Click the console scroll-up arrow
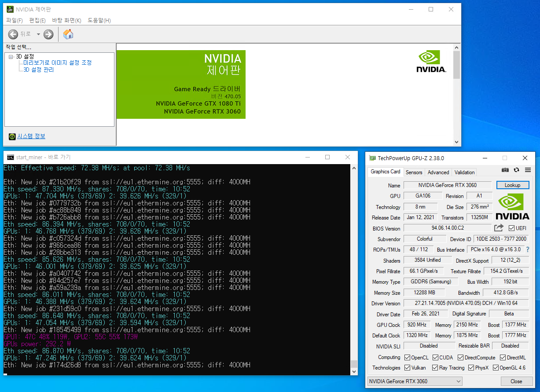This screenshot has width=540, height=392. coord(354,168)
